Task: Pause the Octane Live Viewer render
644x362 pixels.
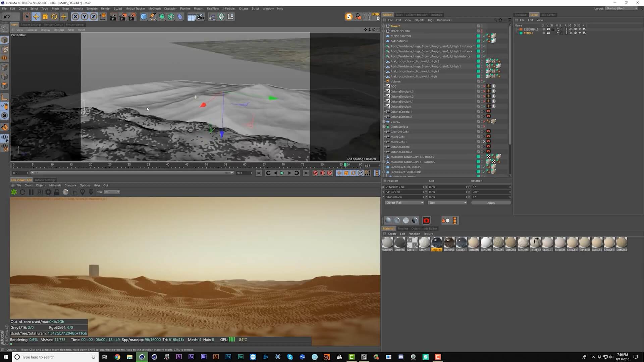Action: point(31,192)
